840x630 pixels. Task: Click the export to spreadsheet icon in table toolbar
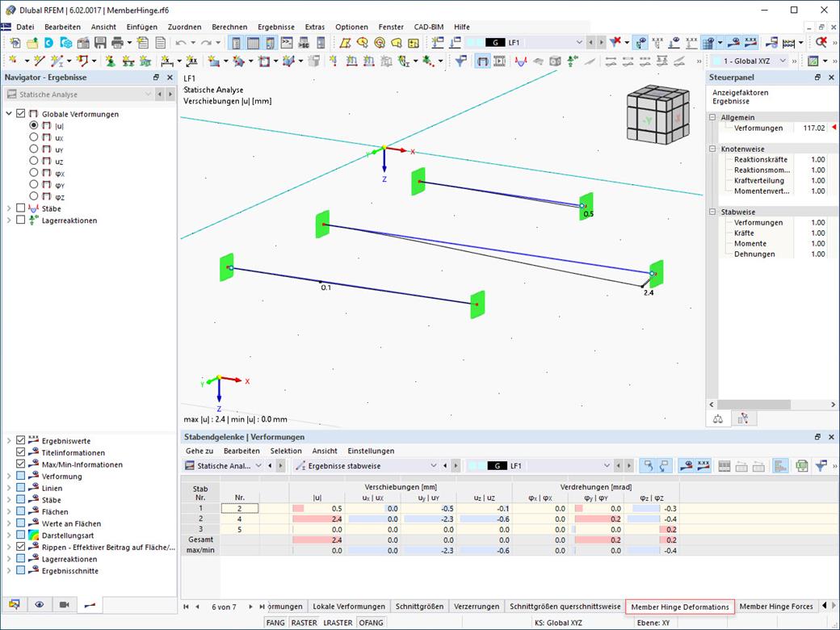(x=801, y=466)
